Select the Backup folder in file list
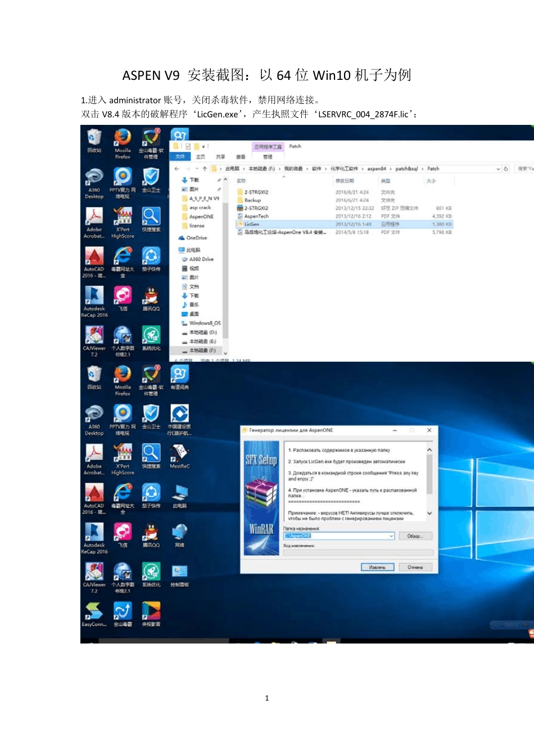 [x=252, y=200]
